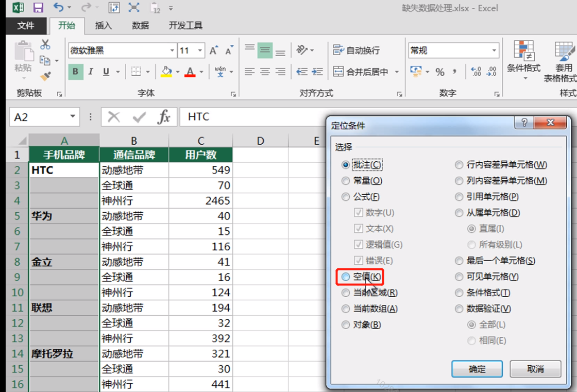Select the 批注(C) radio option
This screenshot has width=577, height=392.
[362, 164]
